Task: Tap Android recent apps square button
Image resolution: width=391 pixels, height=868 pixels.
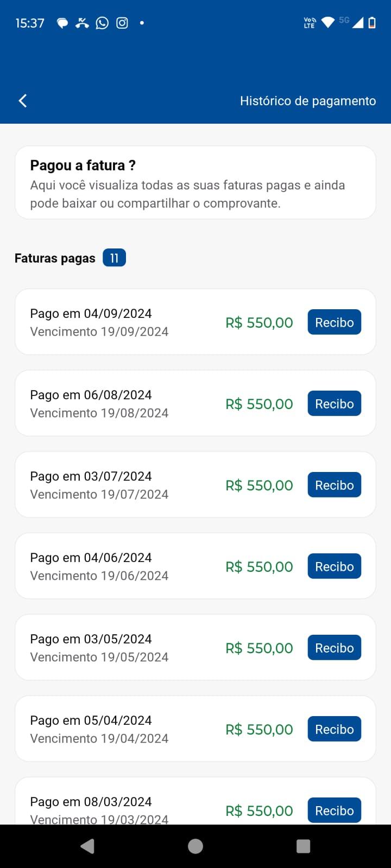Action: point(304,846)
